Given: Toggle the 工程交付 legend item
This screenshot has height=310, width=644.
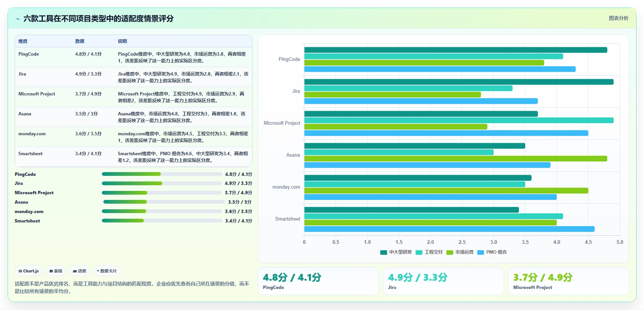Looking at the screenshot, I should pyautogui.click(x=429, y=252).
